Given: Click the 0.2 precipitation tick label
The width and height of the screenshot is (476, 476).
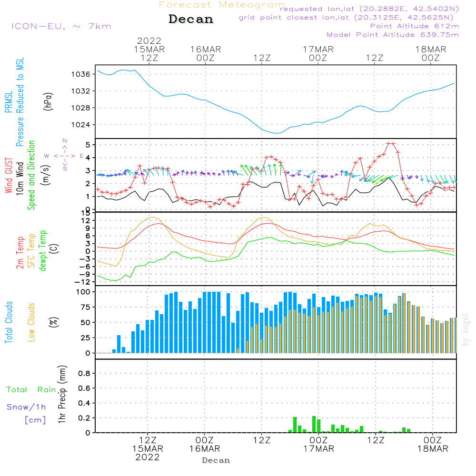Looking at the screenshot, I should click(84, 418).
